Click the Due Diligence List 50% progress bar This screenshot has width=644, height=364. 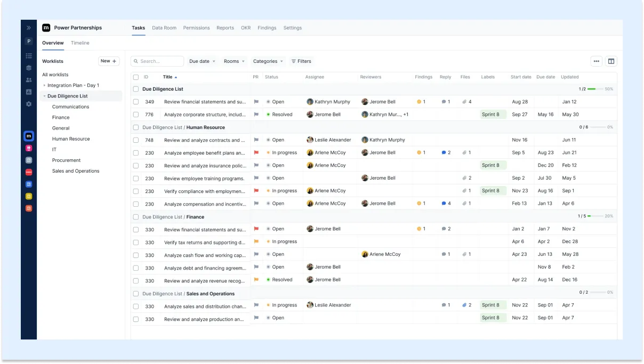[595, 89]
